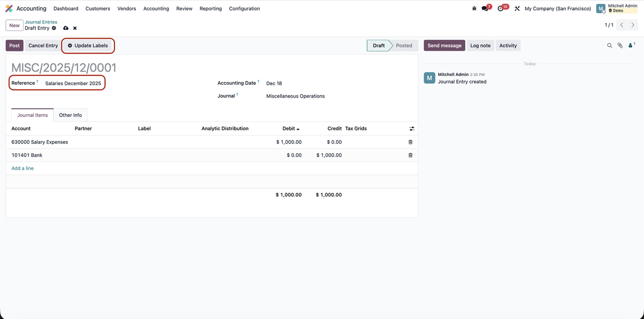Open the activities clock icon
The image size is (644, 319).
500,8
